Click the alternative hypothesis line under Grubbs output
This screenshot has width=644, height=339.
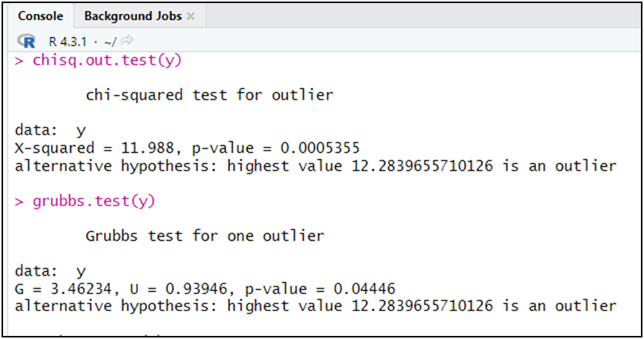coord(315,306)
